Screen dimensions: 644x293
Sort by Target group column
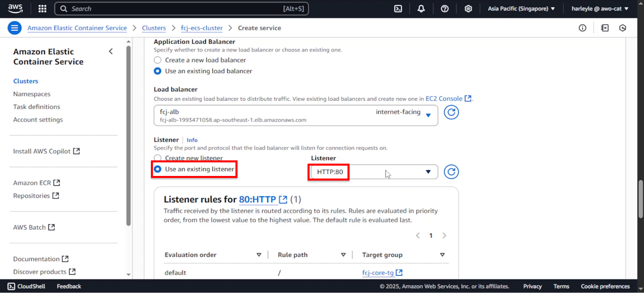click(x=442, y=255)
